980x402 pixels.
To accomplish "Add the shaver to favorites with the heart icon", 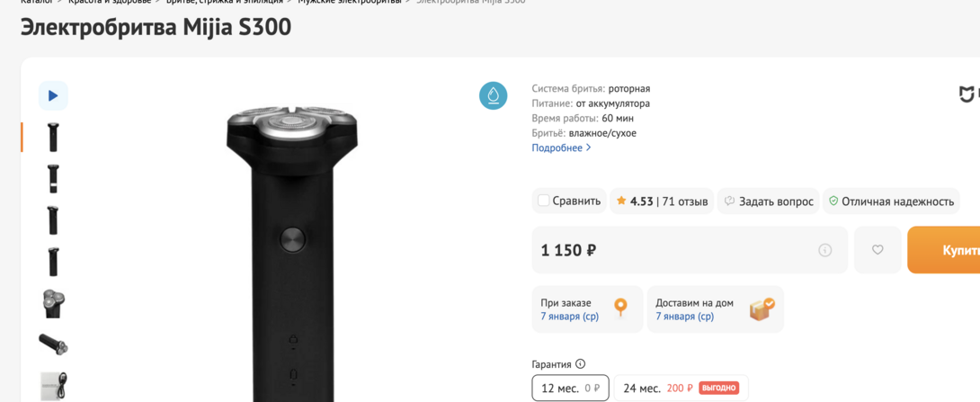I will coord(878,250).
